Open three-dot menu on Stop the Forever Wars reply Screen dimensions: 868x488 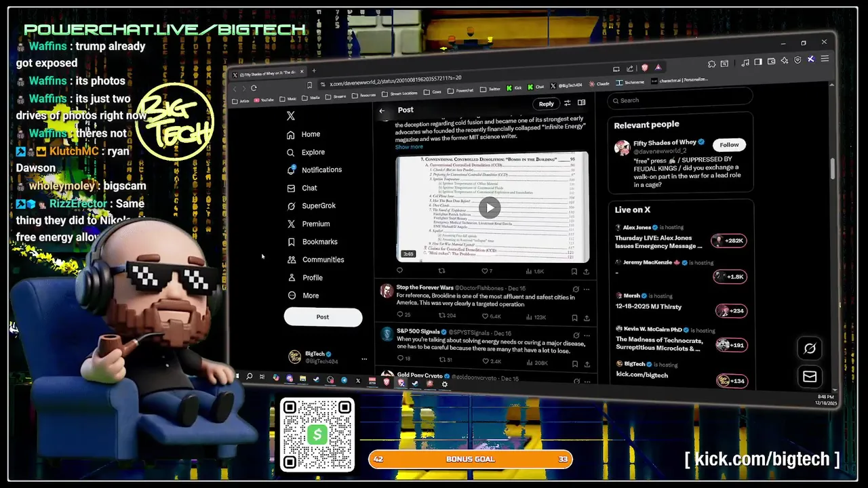coord(587,289)
